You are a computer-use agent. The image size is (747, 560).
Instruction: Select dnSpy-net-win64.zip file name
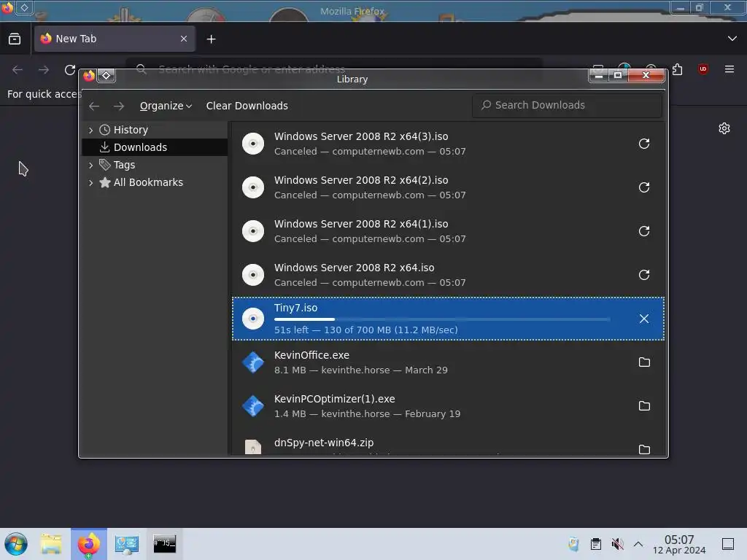tap(323, 443)
